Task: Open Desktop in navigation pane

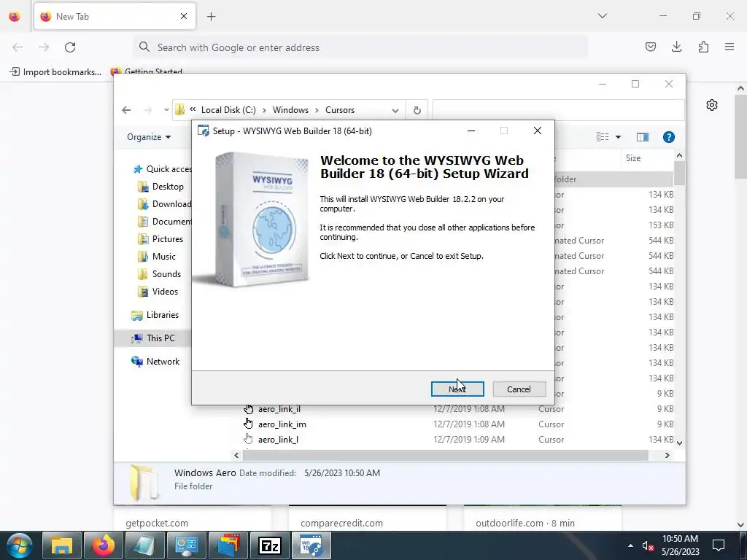Action: click(160, 187)
